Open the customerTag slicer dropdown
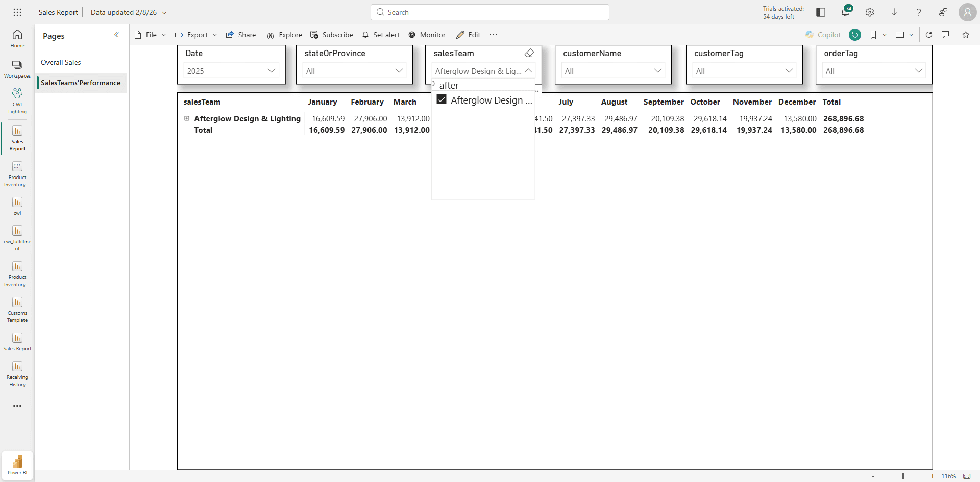 (744, 71)
